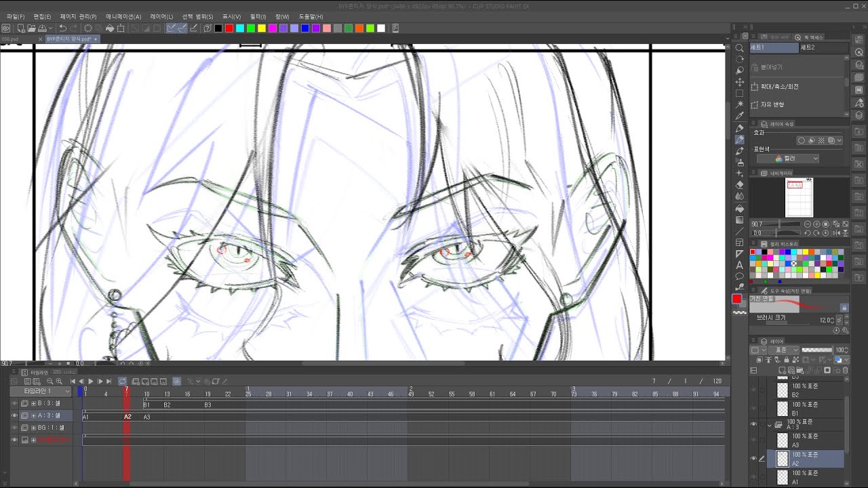Toggle visibility of BG : 1 track
Viewport: 868px width, 488px height.
(x=14, y=428)
